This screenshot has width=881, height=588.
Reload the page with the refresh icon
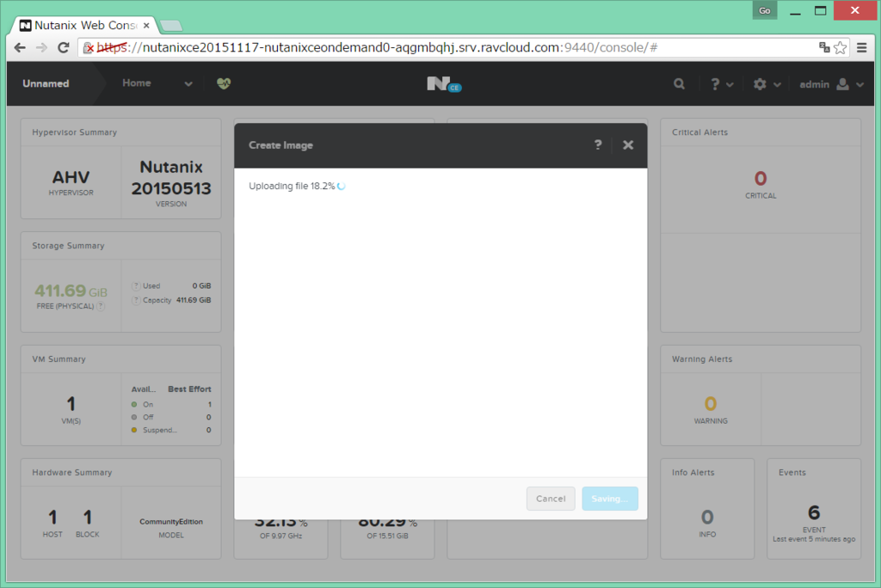tap(64, 48)
